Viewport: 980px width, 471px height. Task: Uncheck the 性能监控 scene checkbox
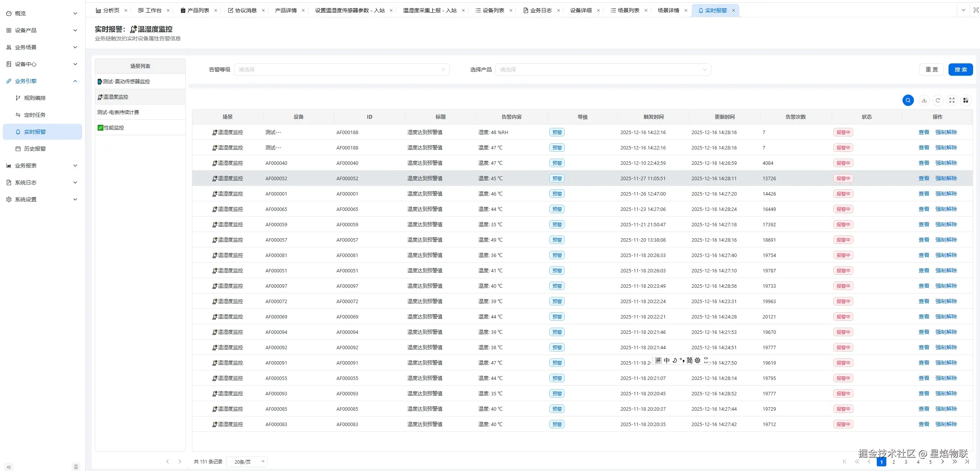[x=100, y=127]
